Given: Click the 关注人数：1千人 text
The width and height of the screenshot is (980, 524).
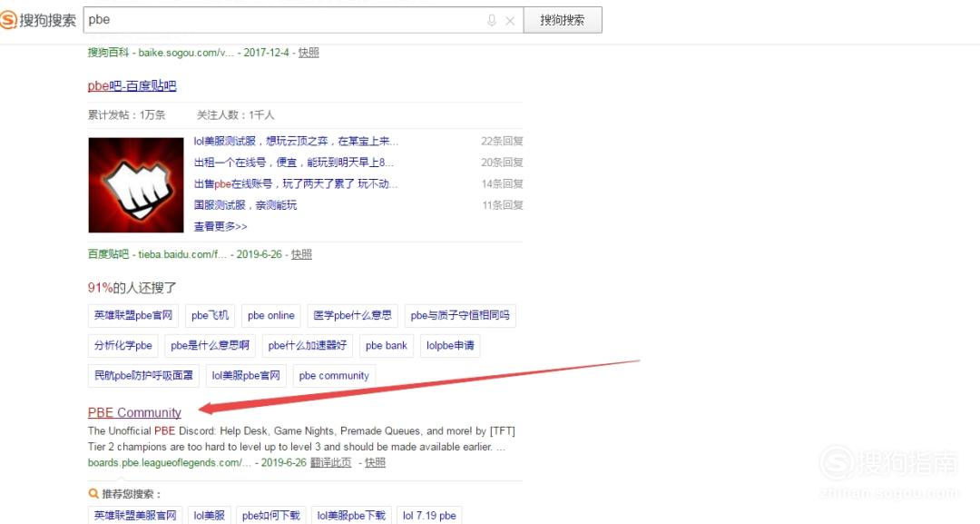Looking at the screenshot, I should [x=236, y=115].
